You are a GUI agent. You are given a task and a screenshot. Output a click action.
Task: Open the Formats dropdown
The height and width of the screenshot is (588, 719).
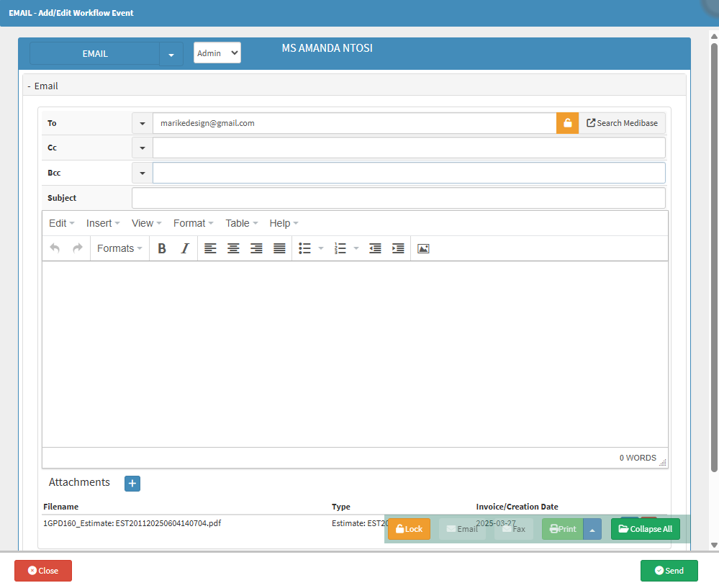click(x=119, y=248)
